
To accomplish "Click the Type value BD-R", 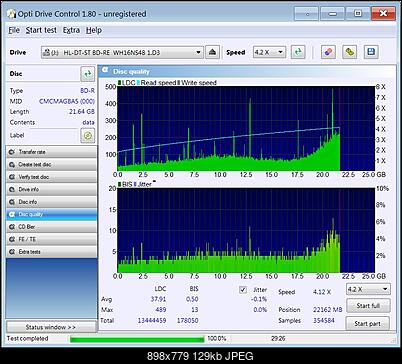I will [87, 91].
